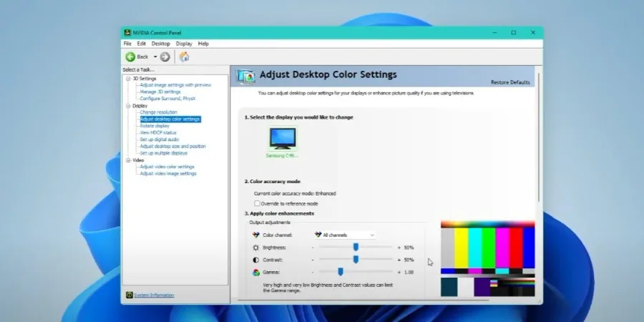Open Change resolution
The height and width of the screenshot is (322, 644).
[x=159, y=112]
